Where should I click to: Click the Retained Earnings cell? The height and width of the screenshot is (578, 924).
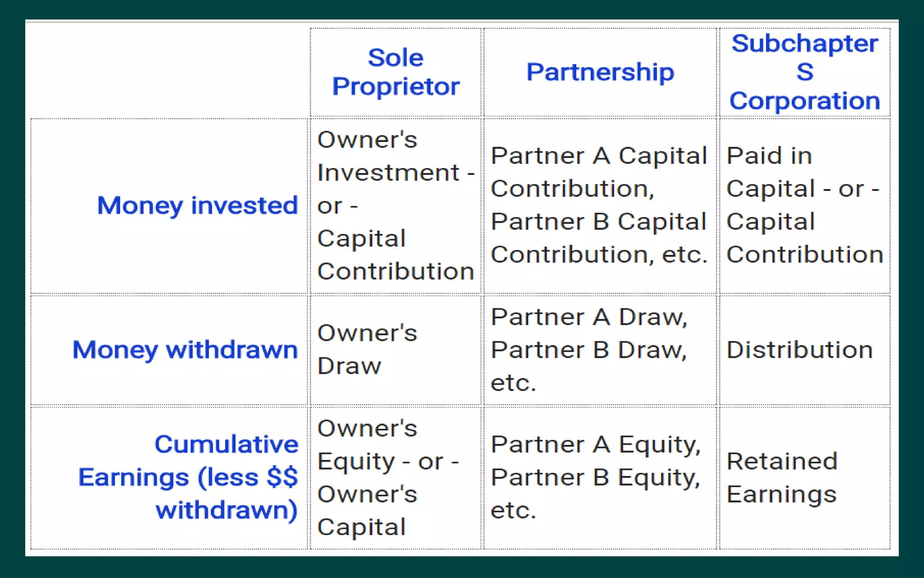(782, 477)
